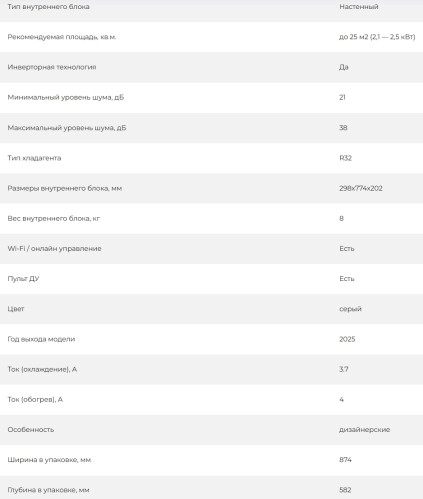
Task: Select 'Есть' value in the 'Пульт ДУ' row
Action: pos(347,279)
